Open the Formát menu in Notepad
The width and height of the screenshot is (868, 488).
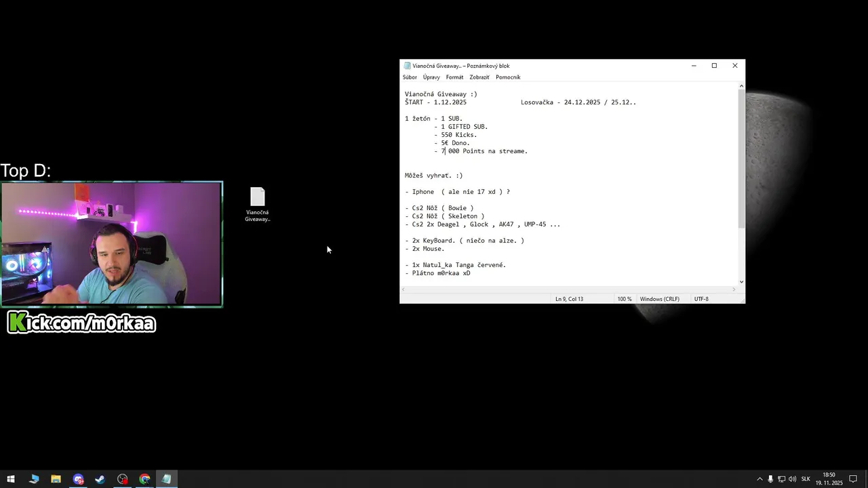(x=454, y=77)
